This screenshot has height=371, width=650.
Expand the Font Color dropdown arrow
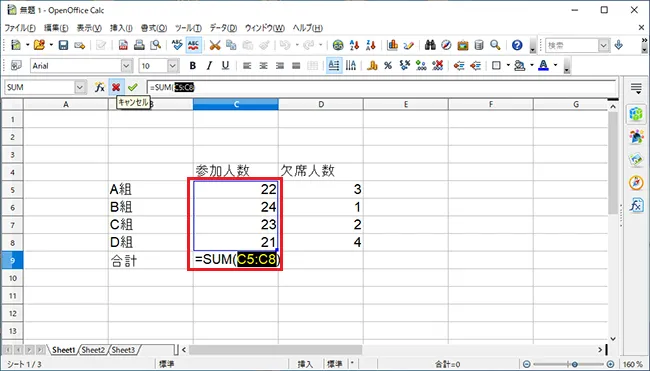coord(555,65)
